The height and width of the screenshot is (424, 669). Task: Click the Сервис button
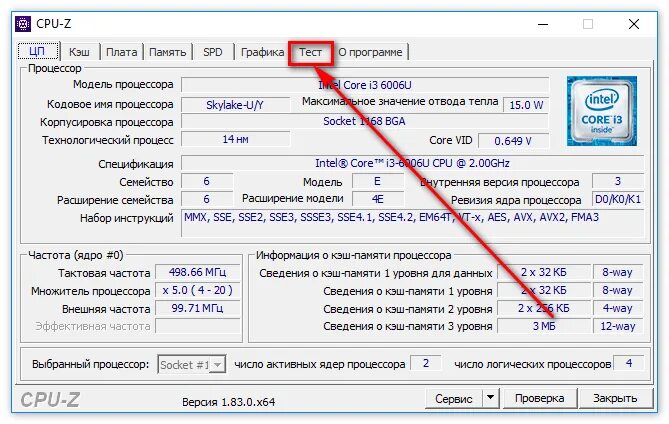coord(454,398)
